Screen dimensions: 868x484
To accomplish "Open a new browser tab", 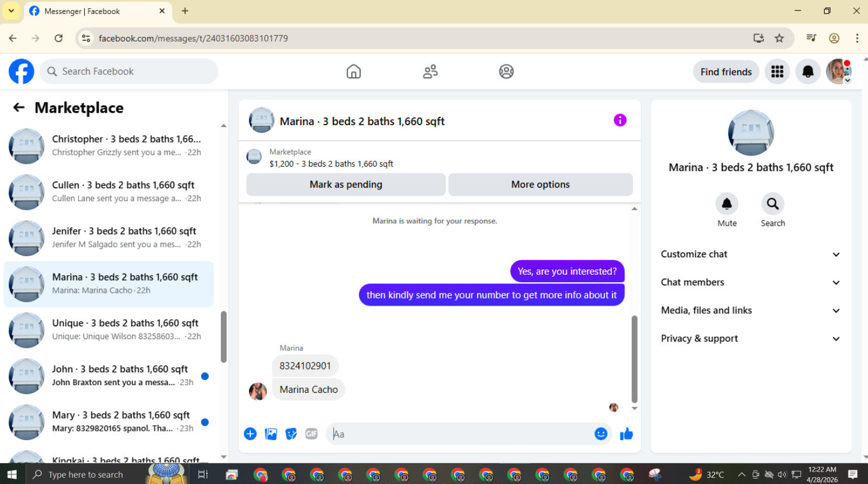I will click(185, 11).
